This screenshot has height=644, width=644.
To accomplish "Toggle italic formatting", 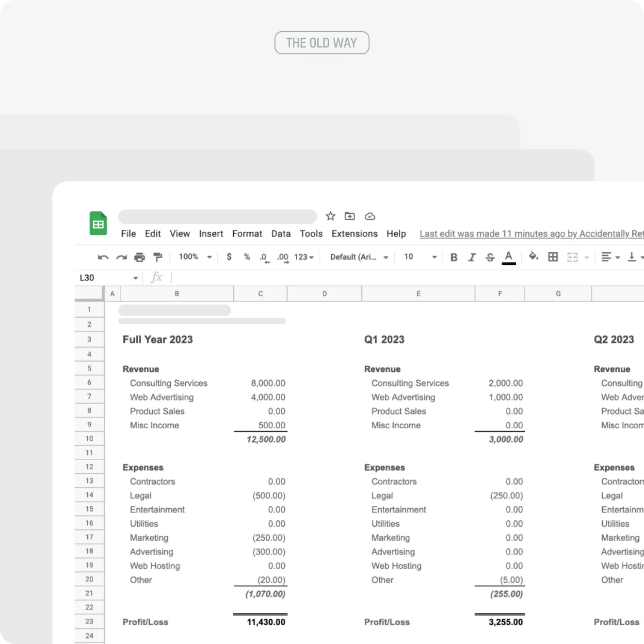I will (472, 257).
